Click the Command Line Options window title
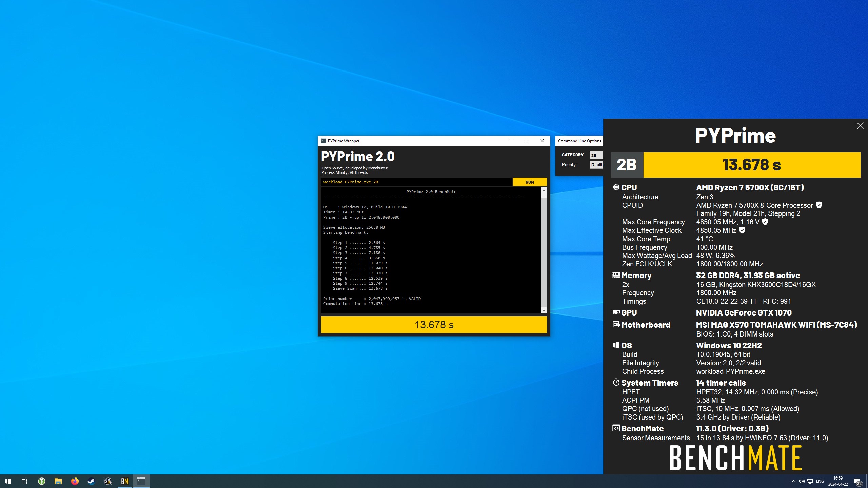The image size is (868, 488). pos(579,141)
